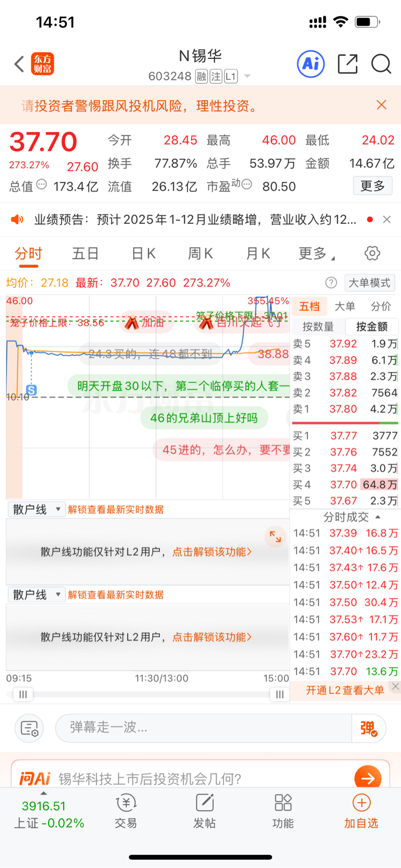Dismiss the investor risk warning banner
The image size is (401, 868).
pos(382,105)
